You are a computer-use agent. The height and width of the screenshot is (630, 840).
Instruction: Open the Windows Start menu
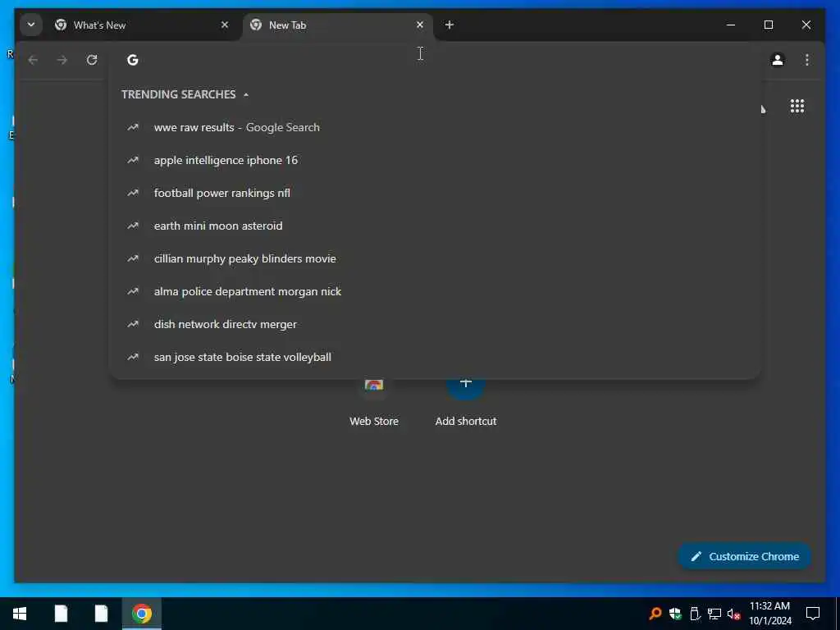pyautogui.click(x=20, y=614)
